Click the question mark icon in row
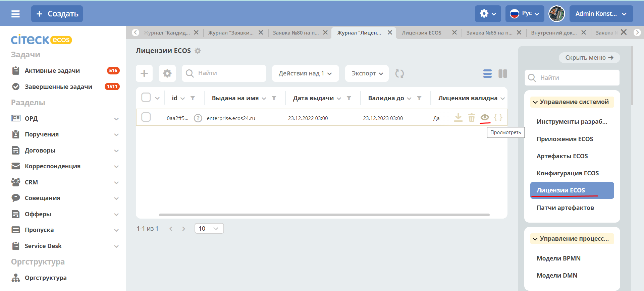 pyautogui.click(x=198, y=118)
